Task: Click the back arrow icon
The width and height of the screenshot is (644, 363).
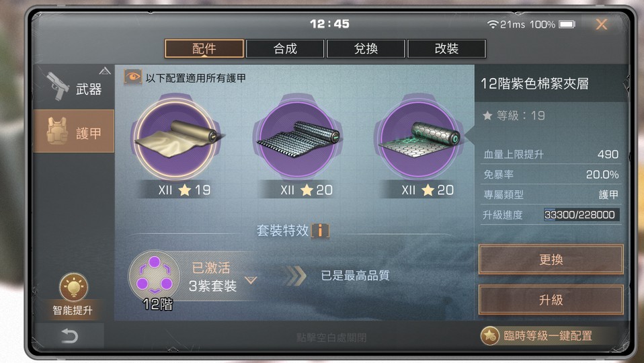Action: (x=69, y=336)
